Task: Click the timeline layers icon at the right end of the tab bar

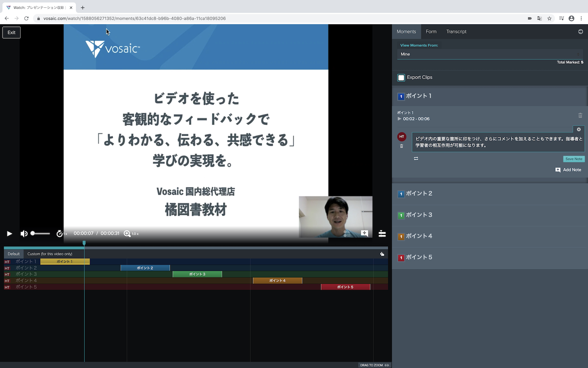Action: click(x=382, y=254)
